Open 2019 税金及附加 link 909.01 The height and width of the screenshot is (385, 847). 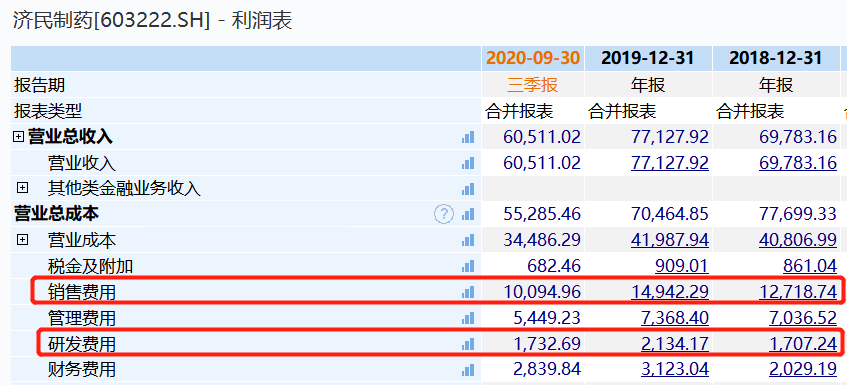682,266
